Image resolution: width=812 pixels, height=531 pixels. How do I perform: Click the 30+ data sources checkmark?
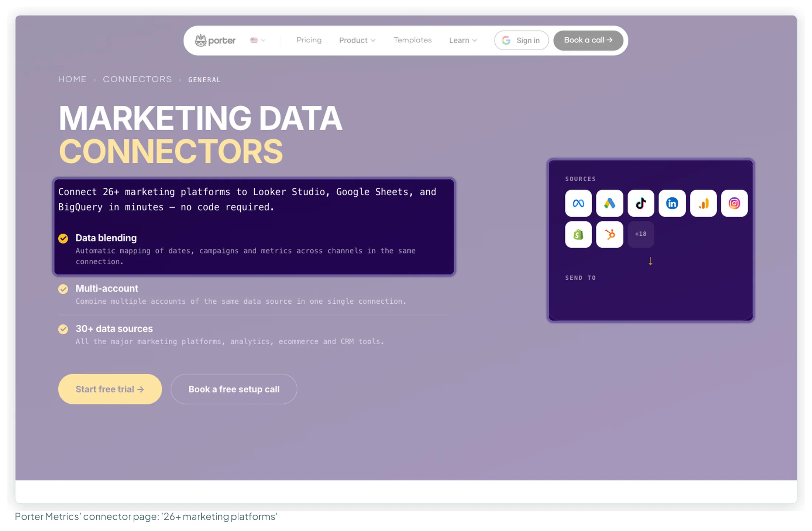pos(63,329)
